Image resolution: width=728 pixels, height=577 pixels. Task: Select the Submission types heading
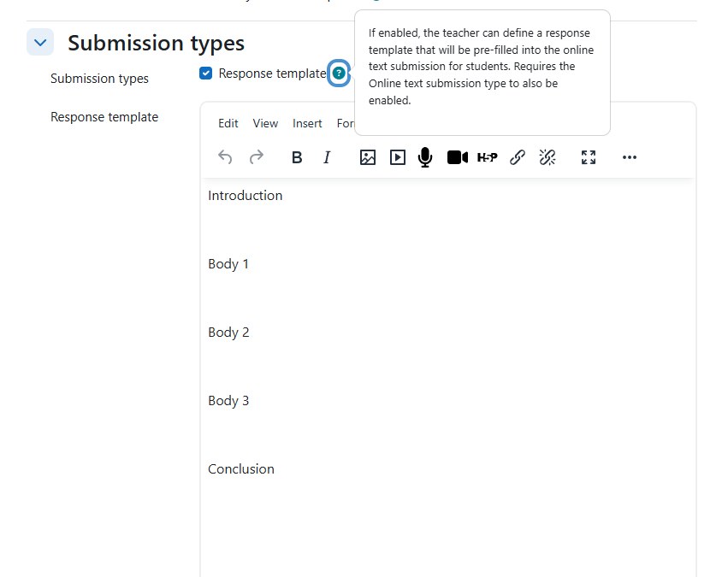point(156,43)
